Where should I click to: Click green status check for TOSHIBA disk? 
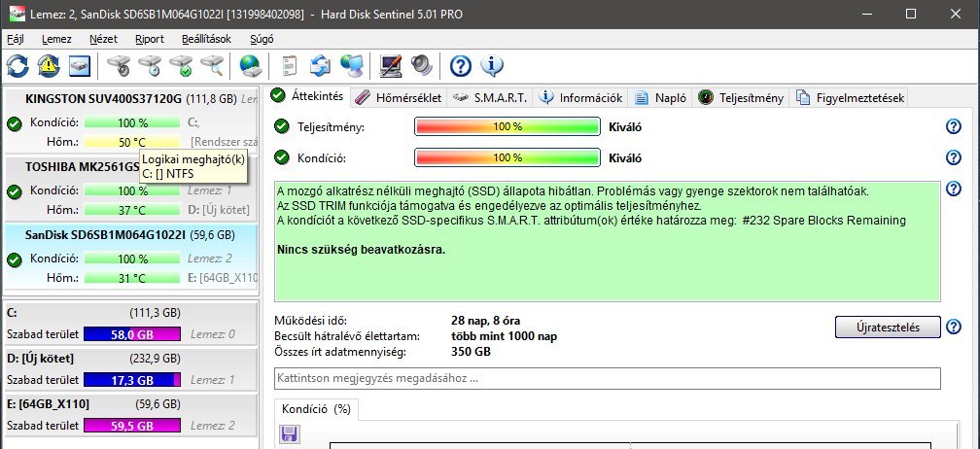pyautogui.click(x=15, y=191)
